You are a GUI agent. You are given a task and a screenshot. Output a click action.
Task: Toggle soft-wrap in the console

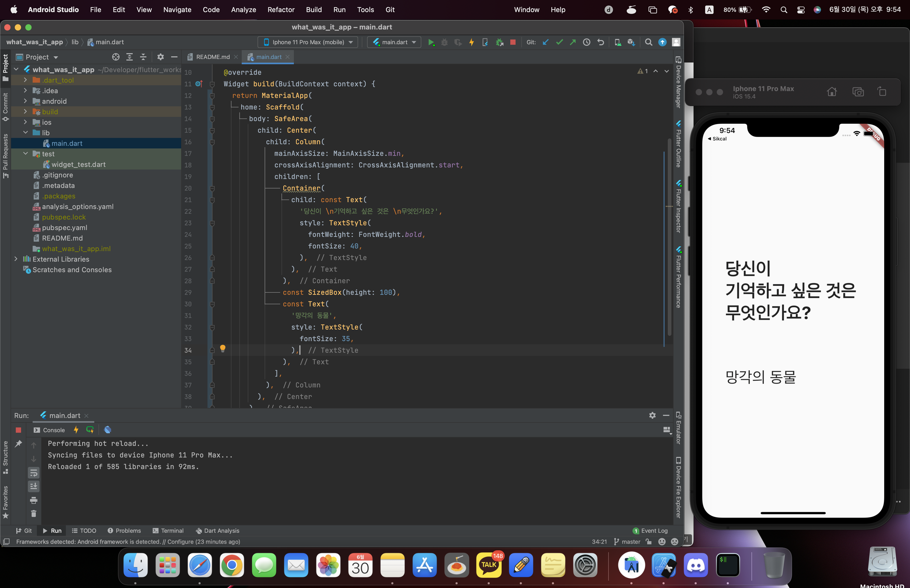coord(34,473)
